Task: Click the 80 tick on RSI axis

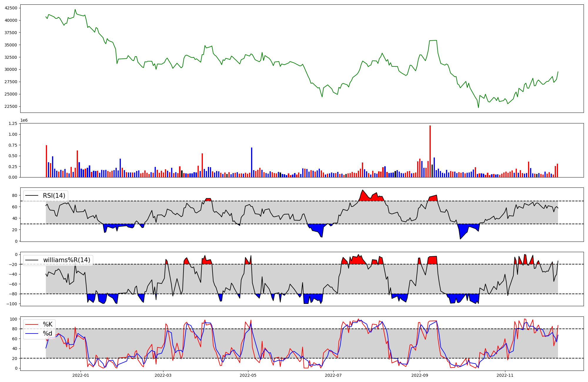Action: pos(15,195)
